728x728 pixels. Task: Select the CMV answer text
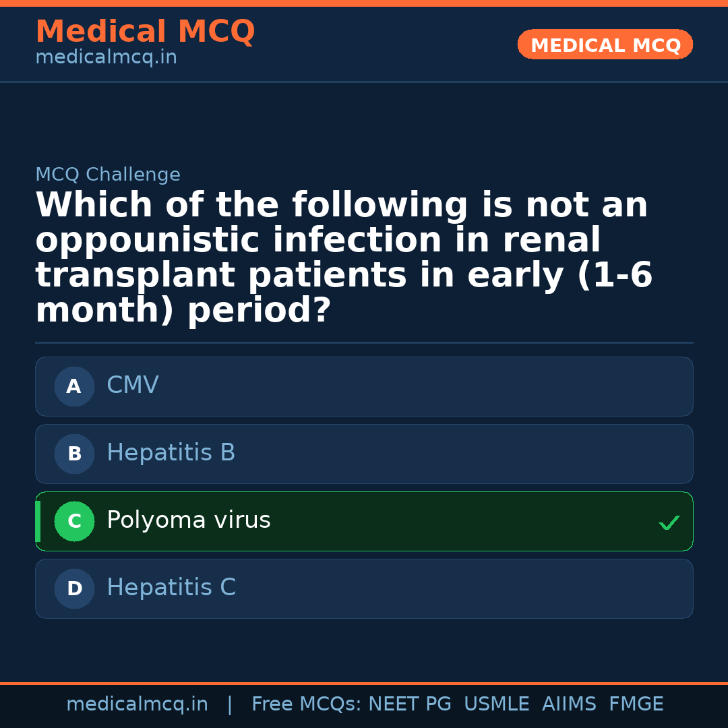pyautogui.click(x=133, y=386)
